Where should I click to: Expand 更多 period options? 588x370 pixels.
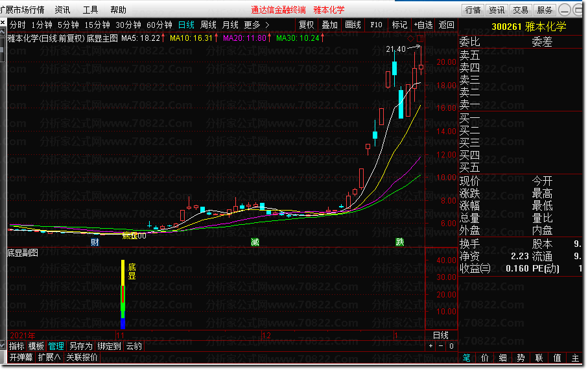pos(257,25)
